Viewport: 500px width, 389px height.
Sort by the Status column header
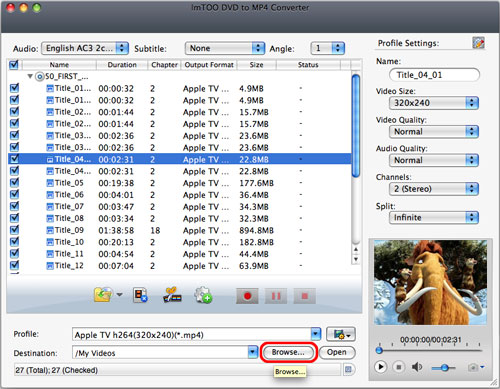coord(308,65)
